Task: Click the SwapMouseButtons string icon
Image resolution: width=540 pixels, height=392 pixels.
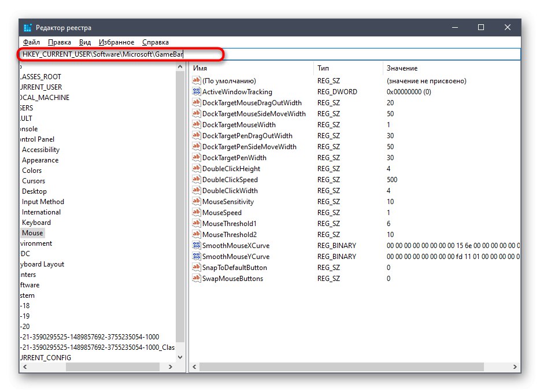Action: click(197, 278)
